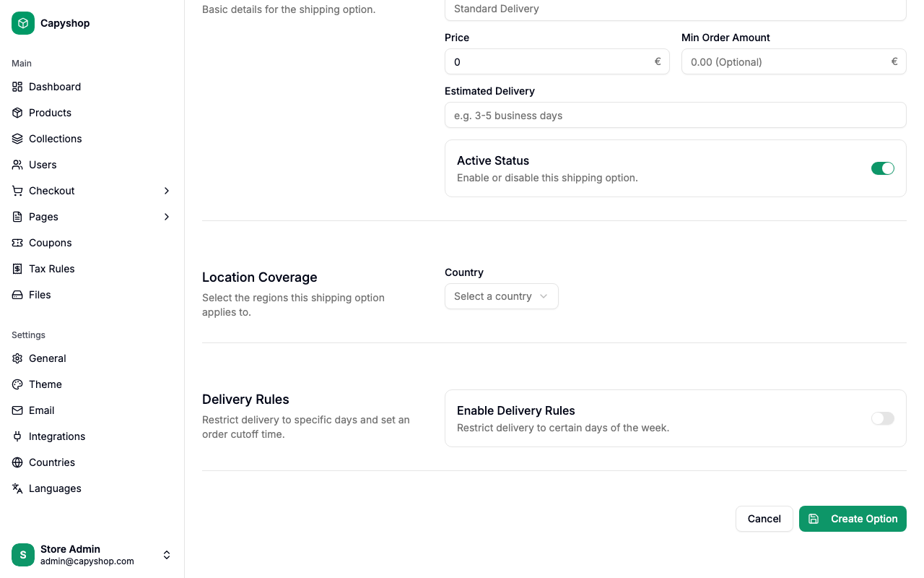Viewport: 924px width, 578px height.
Task: Click the Min Order Amount field
Action: 794,61
